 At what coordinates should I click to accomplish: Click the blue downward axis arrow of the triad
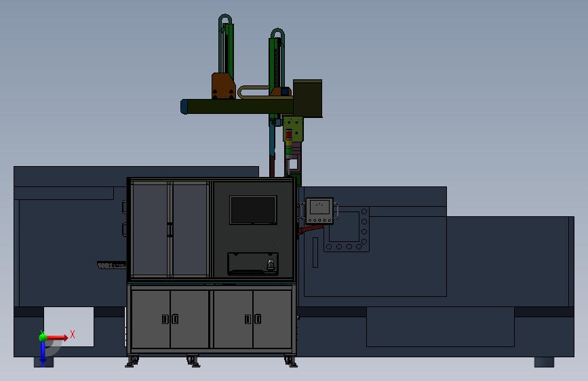point(43,353)
